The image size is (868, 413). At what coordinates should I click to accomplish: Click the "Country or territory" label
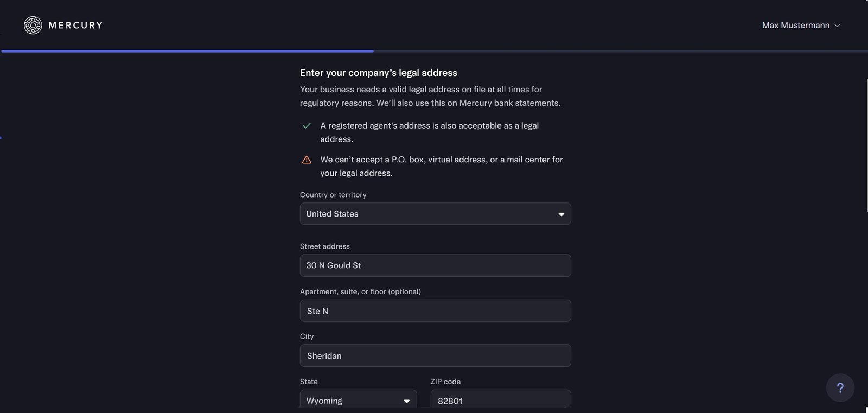(333, 195)
